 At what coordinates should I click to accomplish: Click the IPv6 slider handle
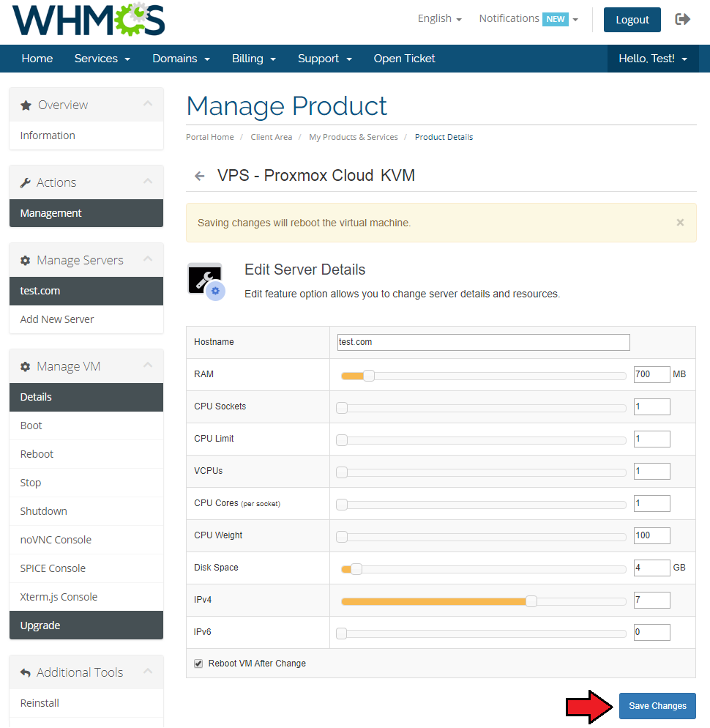coord(342,634)
